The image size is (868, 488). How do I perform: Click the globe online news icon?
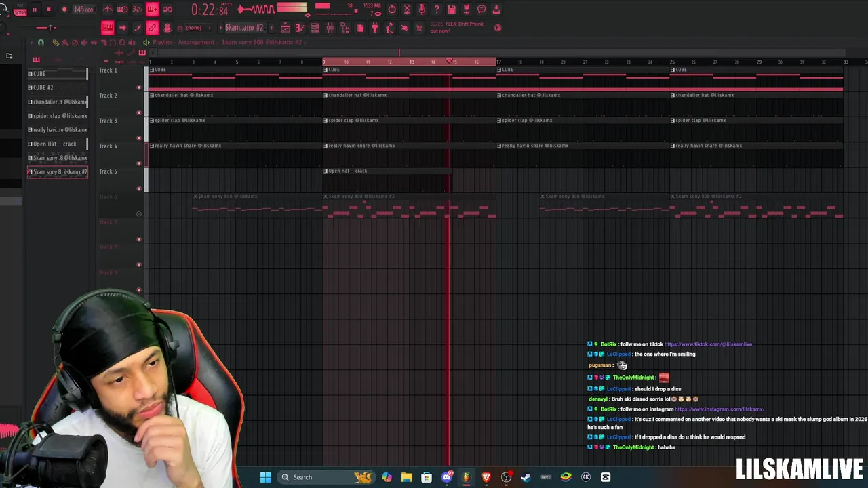point(498,28)
